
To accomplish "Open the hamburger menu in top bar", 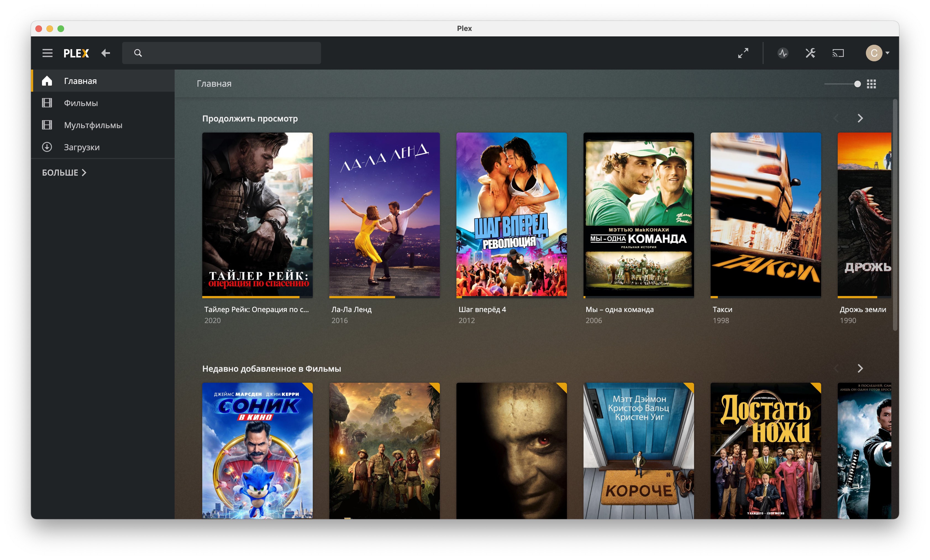I will [x=47, y=53].
